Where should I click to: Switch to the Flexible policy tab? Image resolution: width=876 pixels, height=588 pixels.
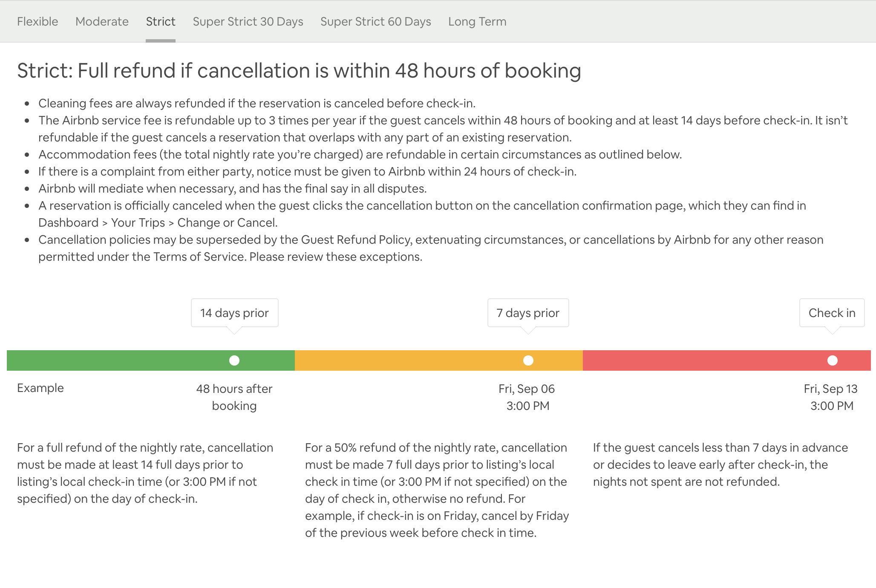pos(37,21)
